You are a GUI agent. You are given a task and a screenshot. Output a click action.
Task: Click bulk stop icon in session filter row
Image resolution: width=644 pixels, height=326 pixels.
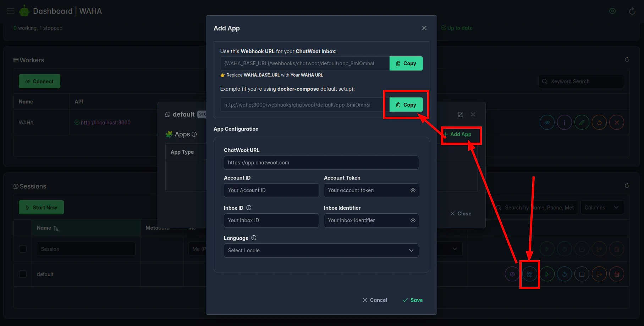(x=582, y=249)
